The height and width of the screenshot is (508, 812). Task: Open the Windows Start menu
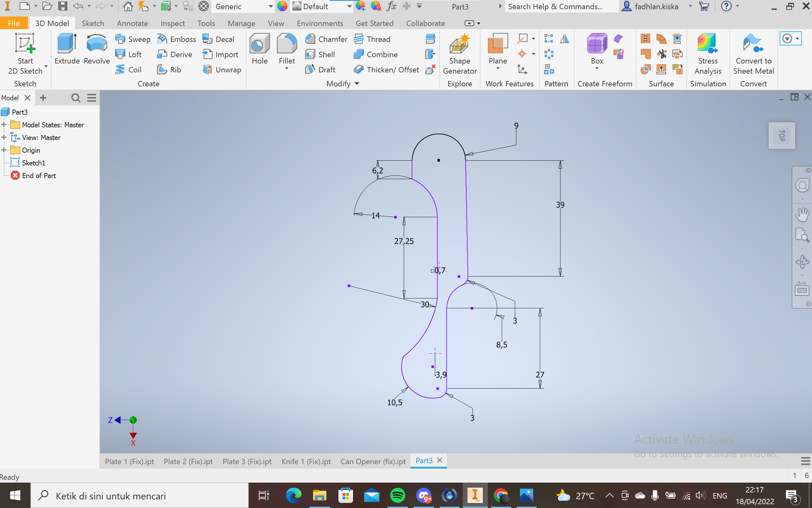15,496
